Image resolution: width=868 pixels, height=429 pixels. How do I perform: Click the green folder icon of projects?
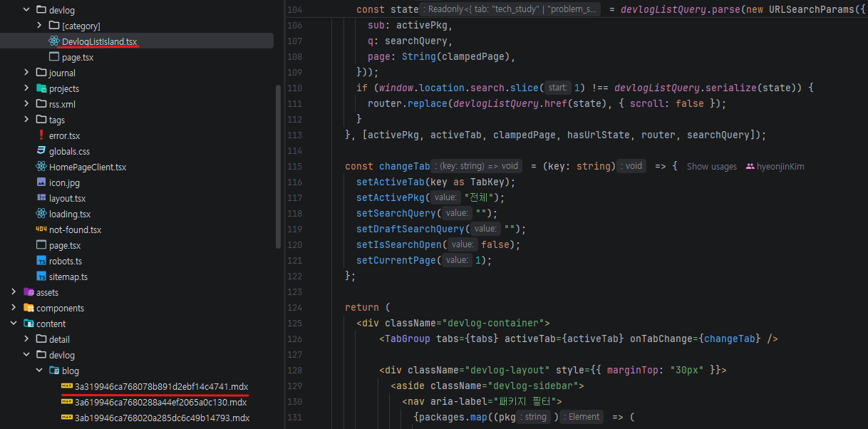(41, 88)
